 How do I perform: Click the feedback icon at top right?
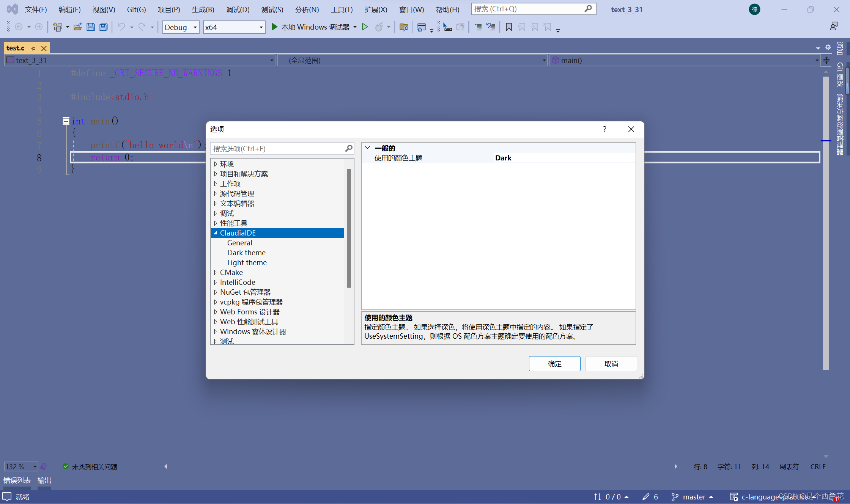[x=834, y=26]
